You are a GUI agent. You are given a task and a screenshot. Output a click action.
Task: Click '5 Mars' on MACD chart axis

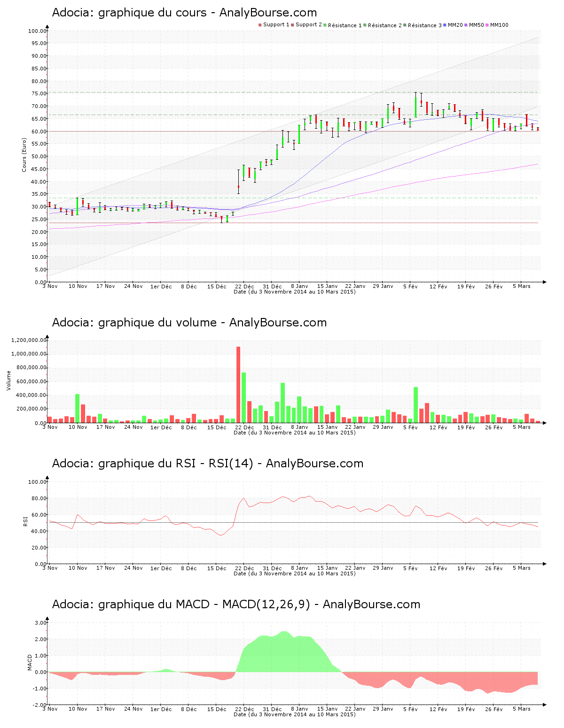click(x=521, y=709)
